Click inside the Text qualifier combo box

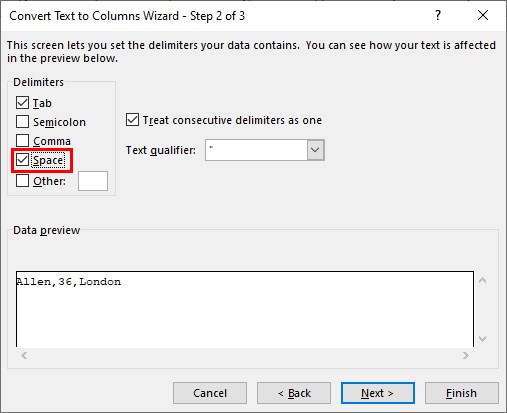click(256, 150)
